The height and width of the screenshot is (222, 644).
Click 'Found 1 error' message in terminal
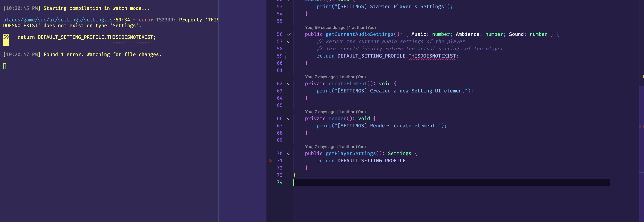(63, 55)
